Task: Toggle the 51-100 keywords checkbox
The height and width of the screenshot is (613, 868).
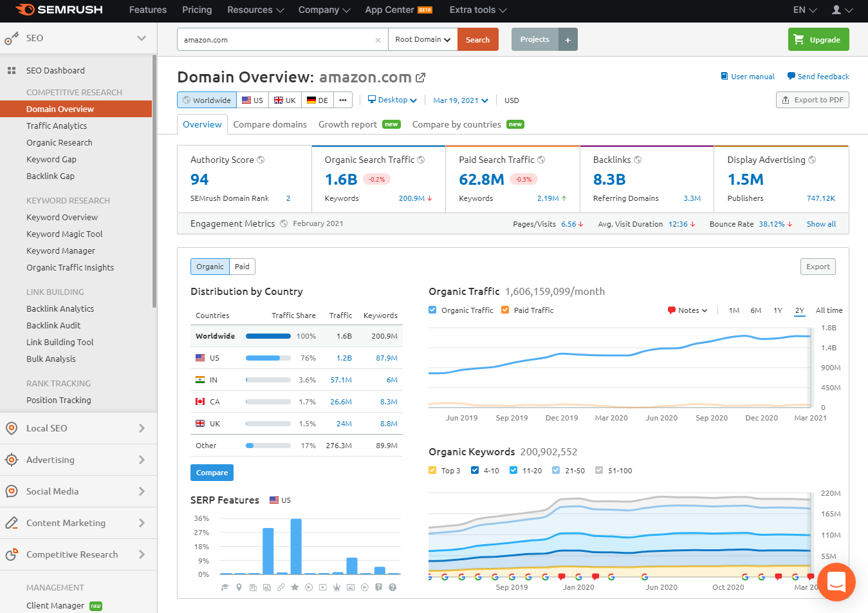Action: [x=599, y=470]
